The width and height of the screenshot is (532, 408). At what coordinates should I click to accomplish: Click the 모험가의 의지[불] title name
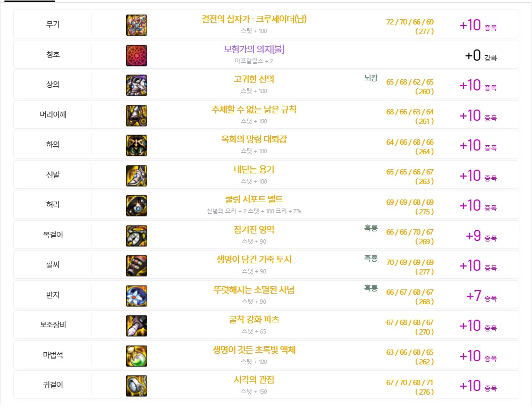[254, 49]
